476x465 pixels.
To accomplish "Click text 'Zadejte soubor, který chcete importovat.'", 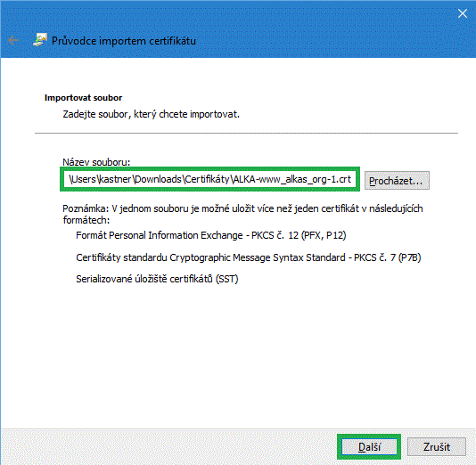I will (152, 114).
